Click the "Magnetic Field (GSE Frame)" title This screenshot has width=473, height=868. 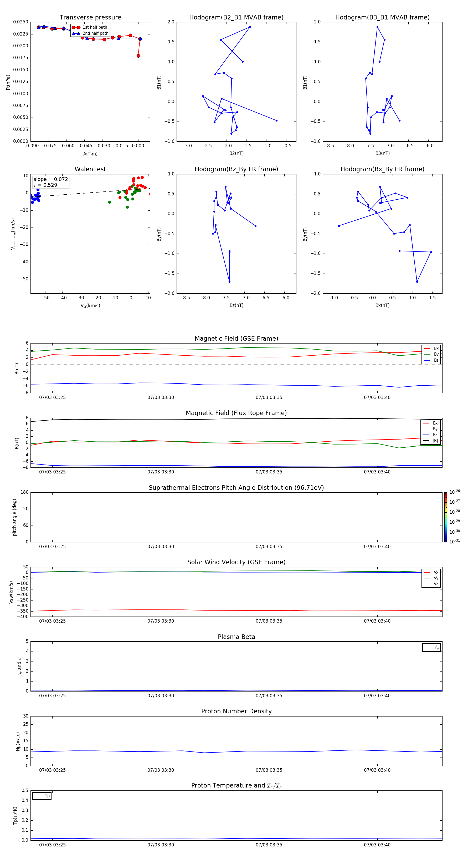[x=236, y=339]
